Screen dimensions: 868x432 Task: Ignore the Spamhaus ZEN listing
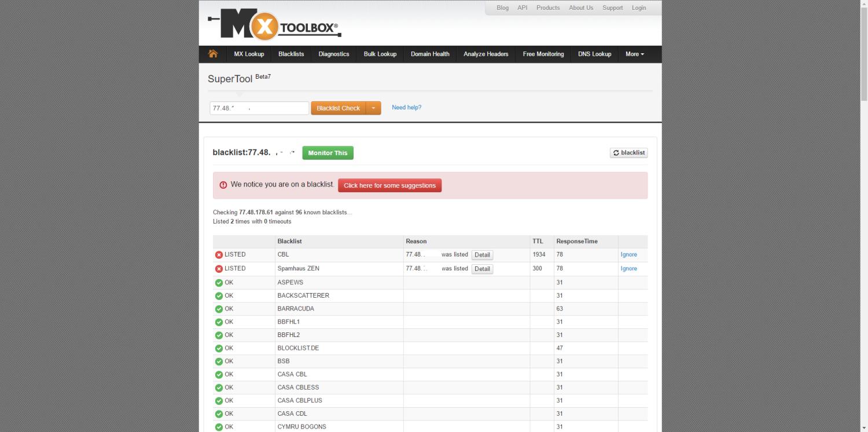(x=628, y=269)
